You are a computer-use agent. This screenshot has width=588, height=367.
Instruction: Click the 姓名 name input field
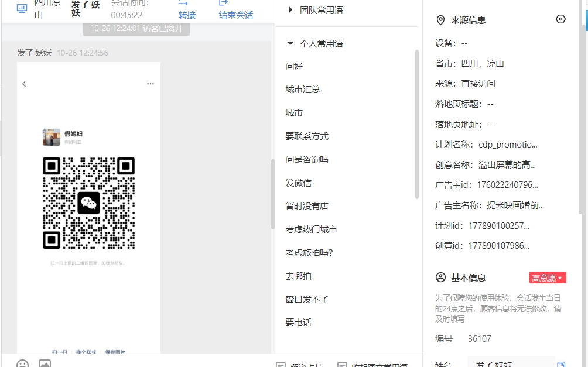click(511, 362)
